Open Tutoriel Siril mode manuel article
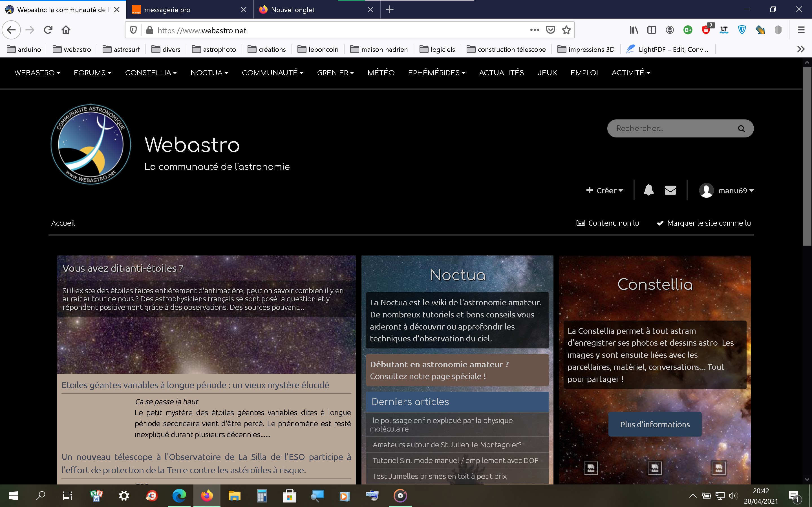Image resolution: width=812 pixels, height=507 pixels. 455,461
